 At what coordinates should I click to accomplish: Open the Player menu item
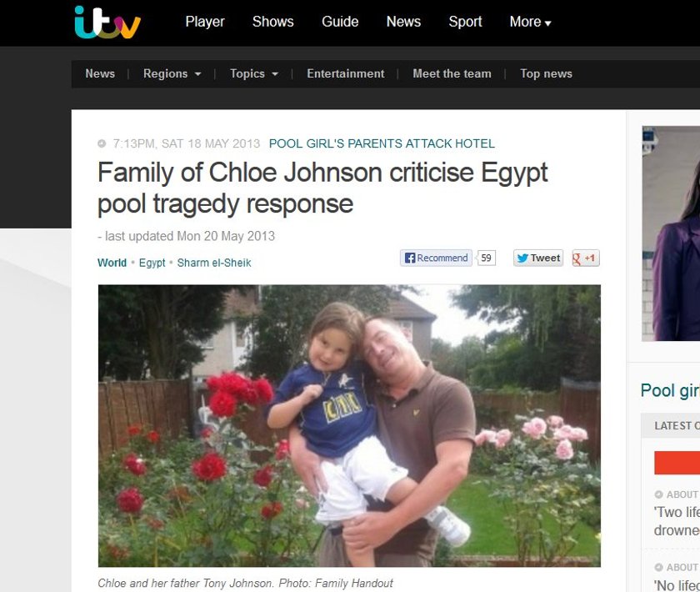[x=205, y=22]
